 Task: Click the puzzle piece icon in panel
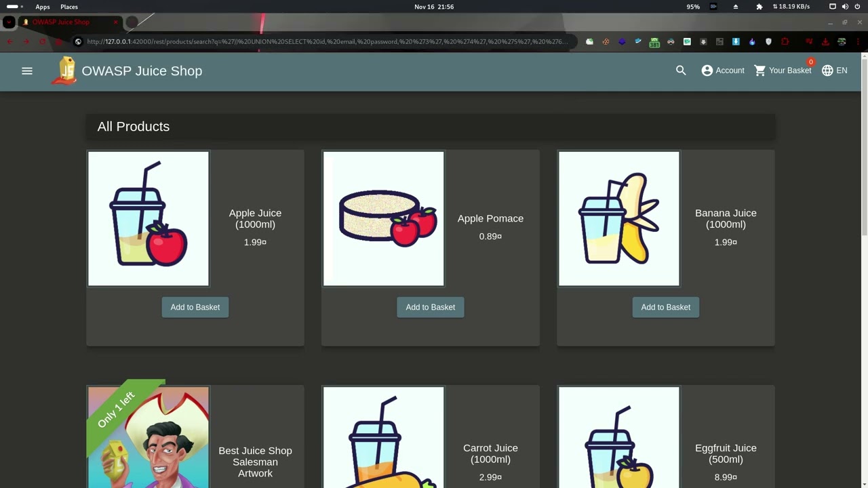pyautogui.click(x=759, y=7)
